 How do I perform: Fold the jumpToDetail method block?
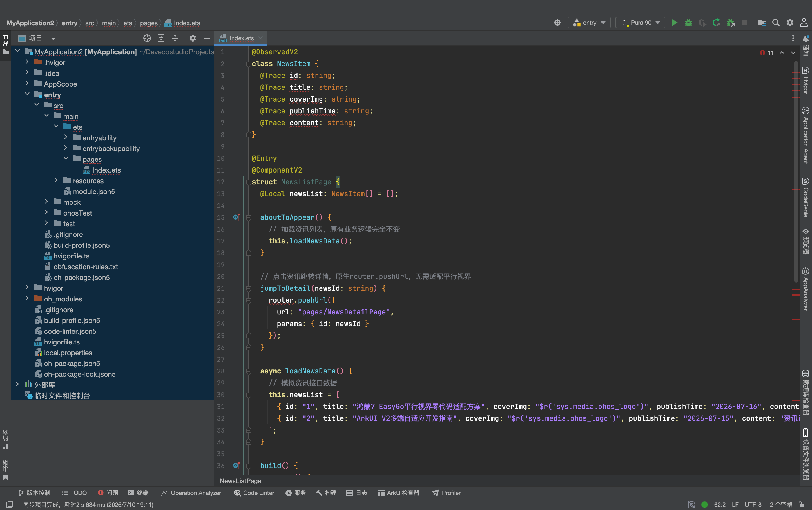coord(248,288)
